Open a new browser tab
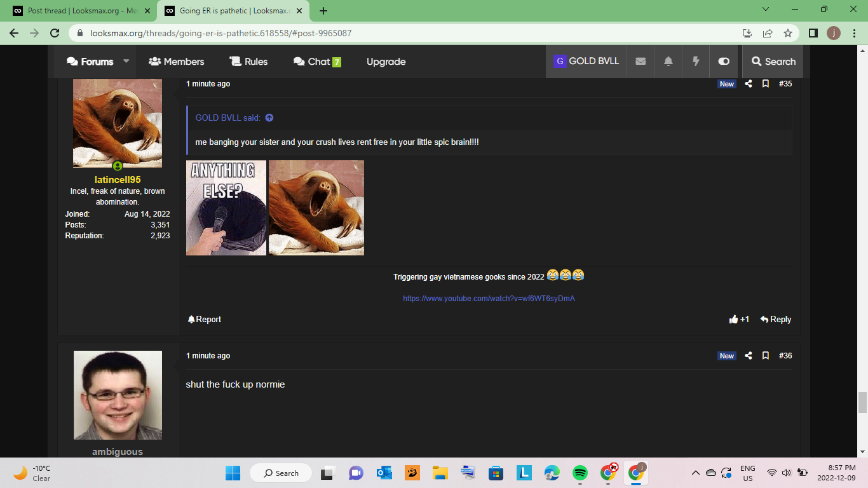 click(323, 11)
